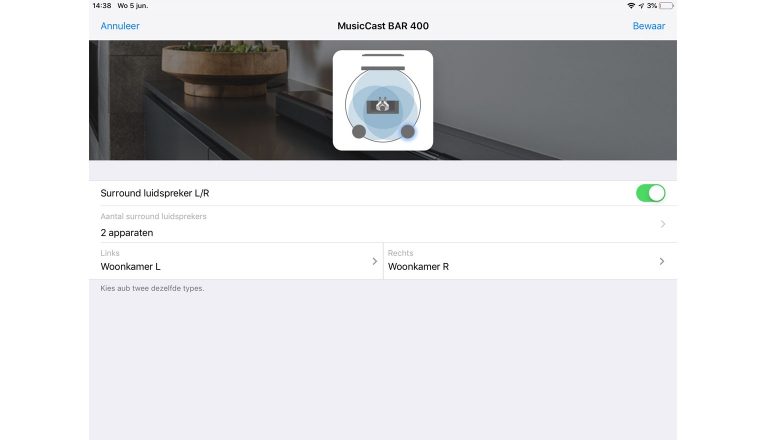
Task: Disable Surround luidspreker L/R switch
Action: coord(650,193)
